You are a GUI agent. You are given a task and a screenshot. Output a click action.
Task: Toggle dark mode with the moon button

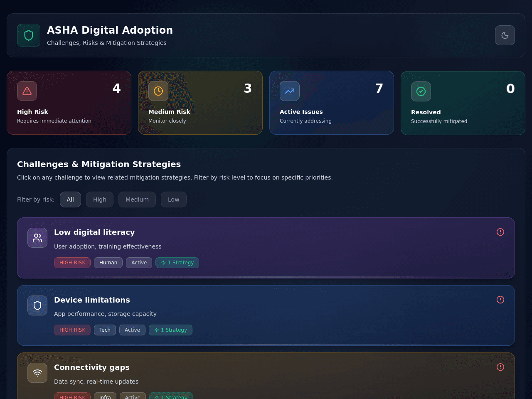(x=505, y=35)
